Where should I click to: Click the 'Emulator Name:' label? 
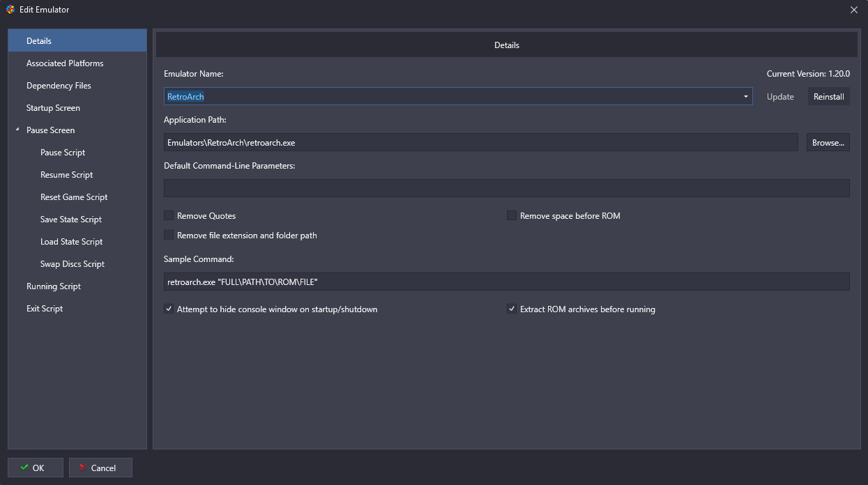(x=193, y=74)
